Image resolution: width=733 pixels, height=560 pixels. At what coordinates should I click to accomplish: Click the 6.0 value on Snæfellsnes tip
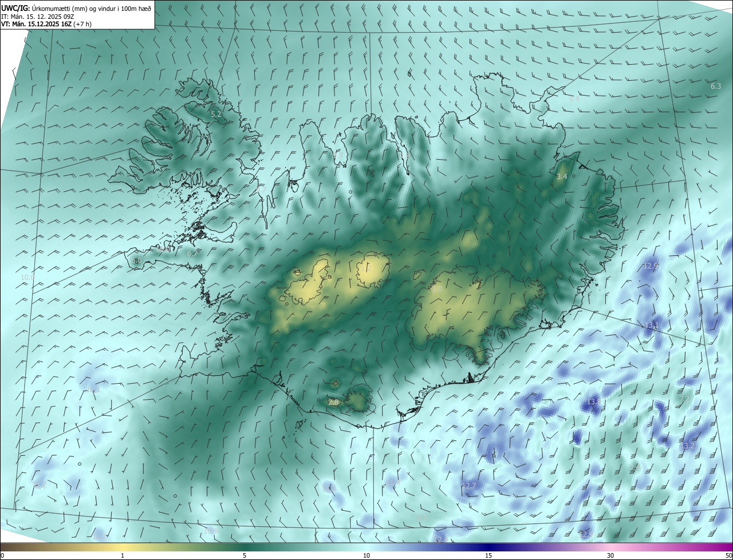(x=136, y=261)
